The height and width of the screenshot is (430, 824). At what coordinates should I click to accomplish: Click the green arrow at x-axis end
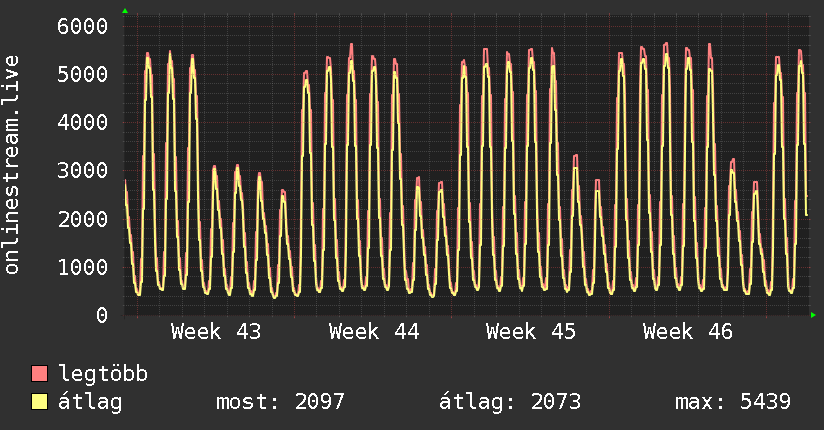point(813,315)
